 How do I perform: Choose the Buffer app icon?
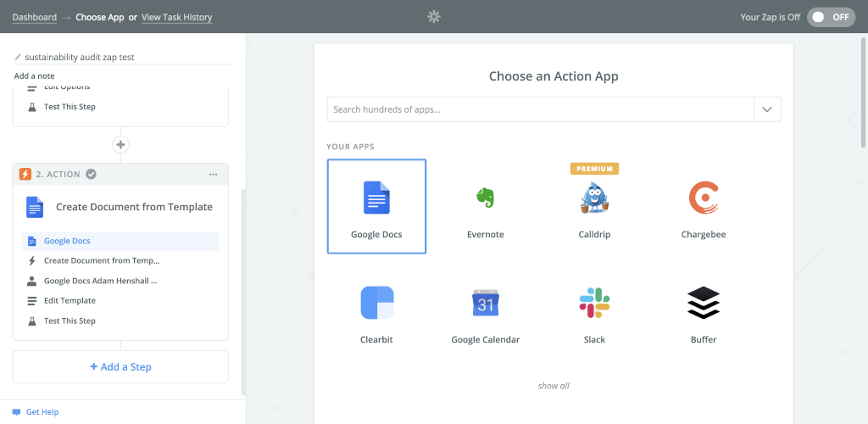coord(704,303)
